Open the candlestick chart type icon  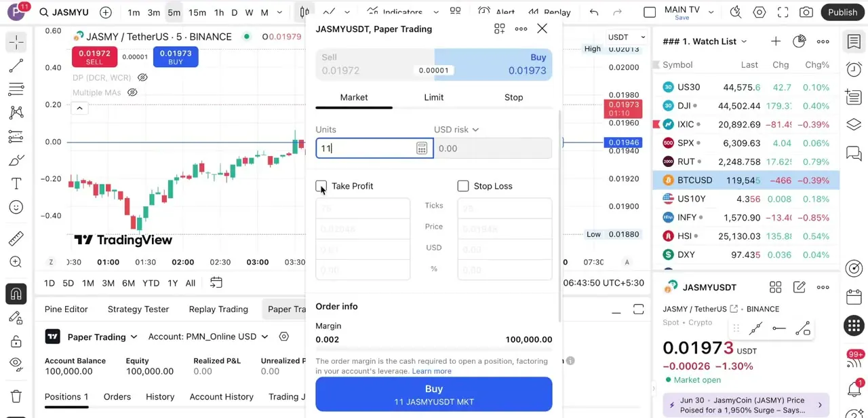pos(304,12)
